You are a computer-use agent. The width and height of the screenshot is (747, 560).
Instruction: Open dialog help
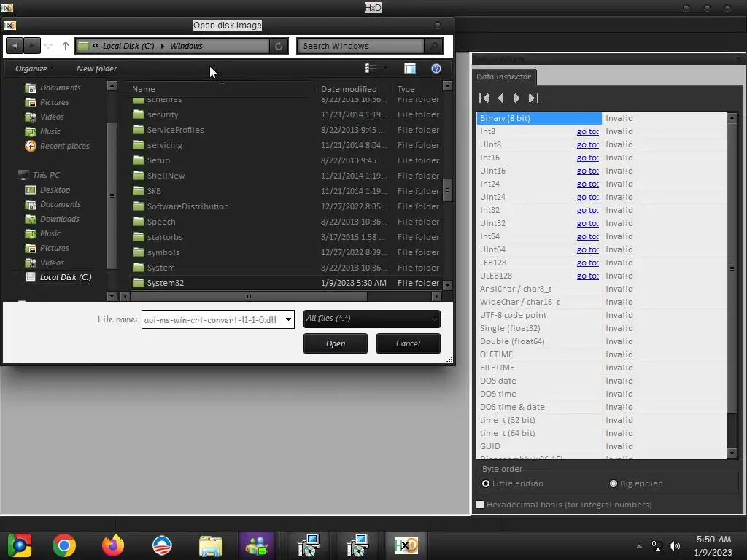tap(436, 69)
